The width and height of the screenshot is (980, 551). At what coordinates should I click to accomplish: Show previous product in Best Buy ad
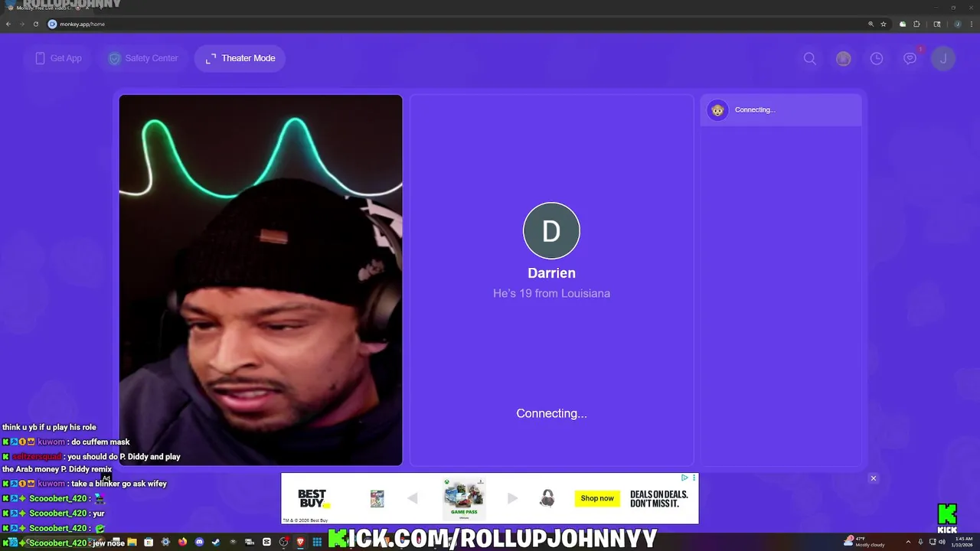[x=412, y=498]
